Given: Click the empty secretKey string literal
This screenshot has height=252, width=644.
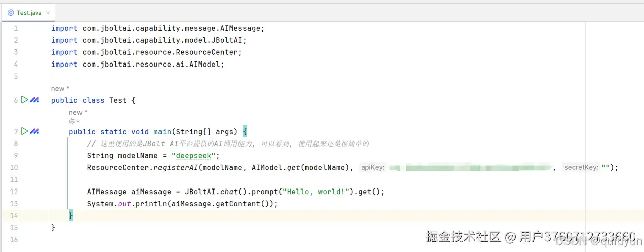Looking at the screenshot, I should [606, 168].
